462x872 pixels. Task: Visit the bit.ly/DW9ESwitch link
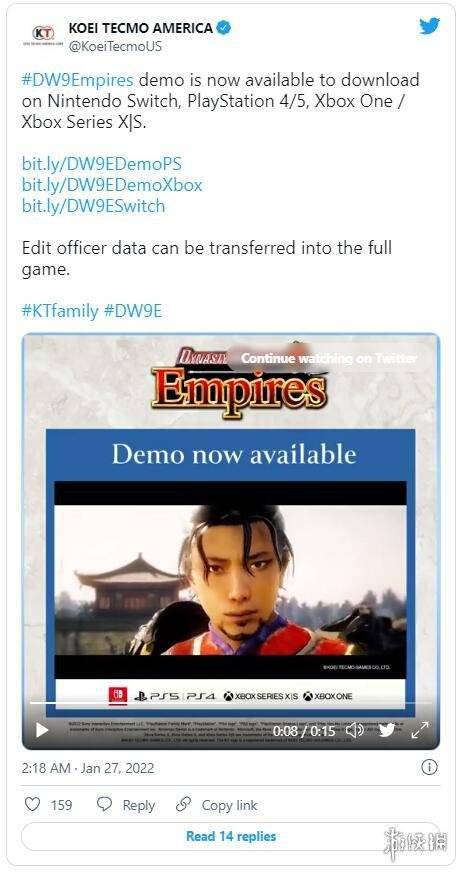click(93, 206)
